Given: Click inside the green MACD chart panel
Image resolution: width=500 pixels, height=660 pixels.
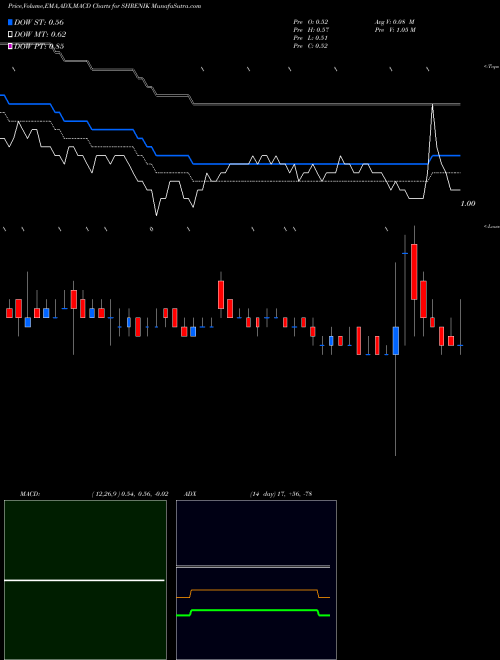Looking at the screenshot, I should click(x=85, y=580).
